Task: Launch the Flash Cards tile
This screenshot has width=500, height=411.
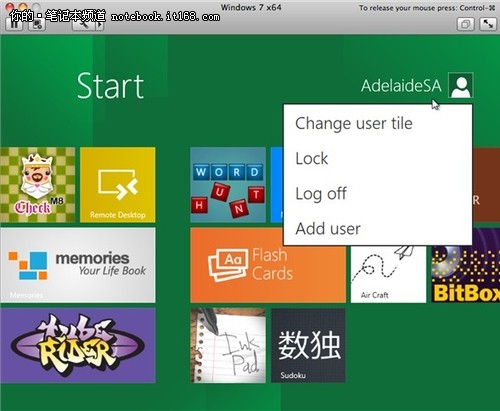Action: 268,265
